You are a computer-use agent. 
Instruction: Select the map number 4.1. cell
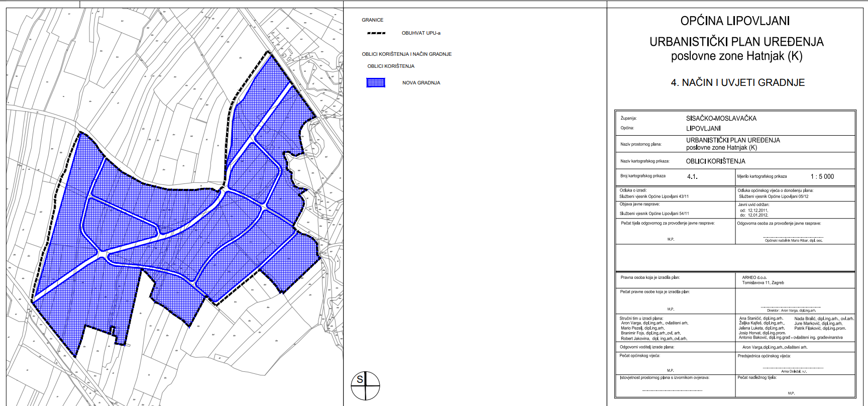tap(692, 177)
